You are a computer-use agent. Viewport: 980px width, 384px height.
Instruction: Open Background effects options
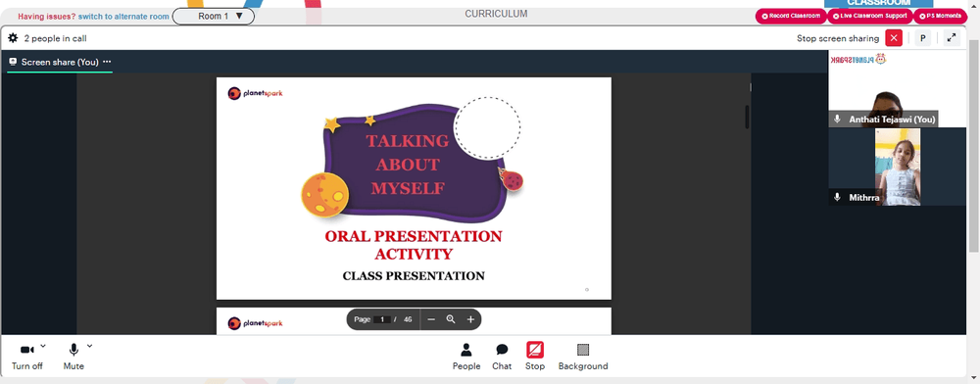583,358
